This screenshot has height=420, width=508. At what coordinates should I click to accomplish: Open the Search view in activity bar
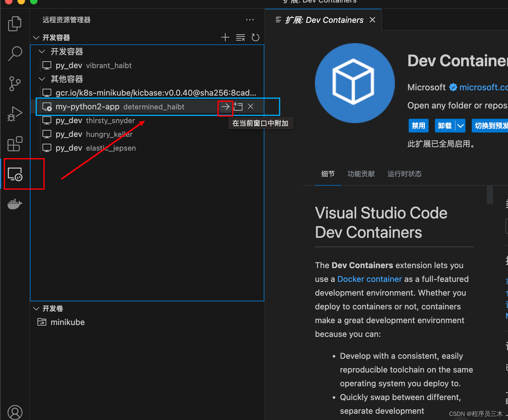(15, 54)
